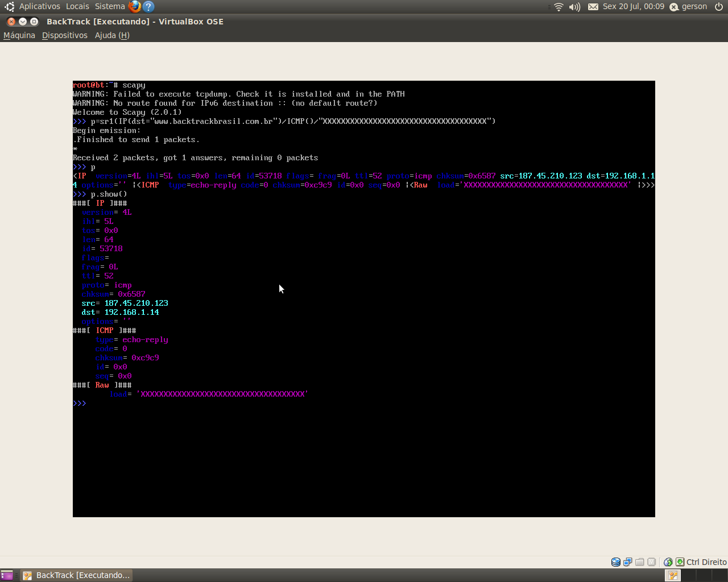This screenshot has height=582, width=728.
Task: Open the wireless network indicator
Action: pyautogui.click(x=559, y=7)
